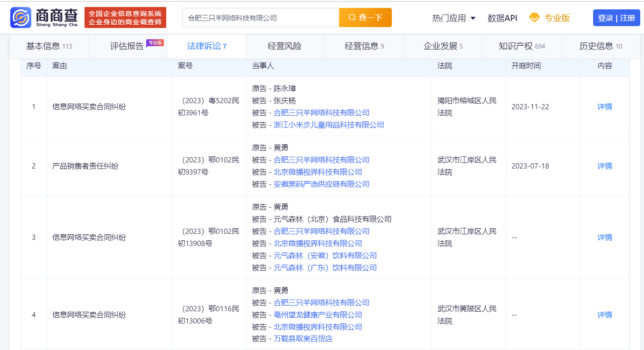Click defendant 被告 - 张庆杨 text

pyautogui.click(x=274, y=100)
